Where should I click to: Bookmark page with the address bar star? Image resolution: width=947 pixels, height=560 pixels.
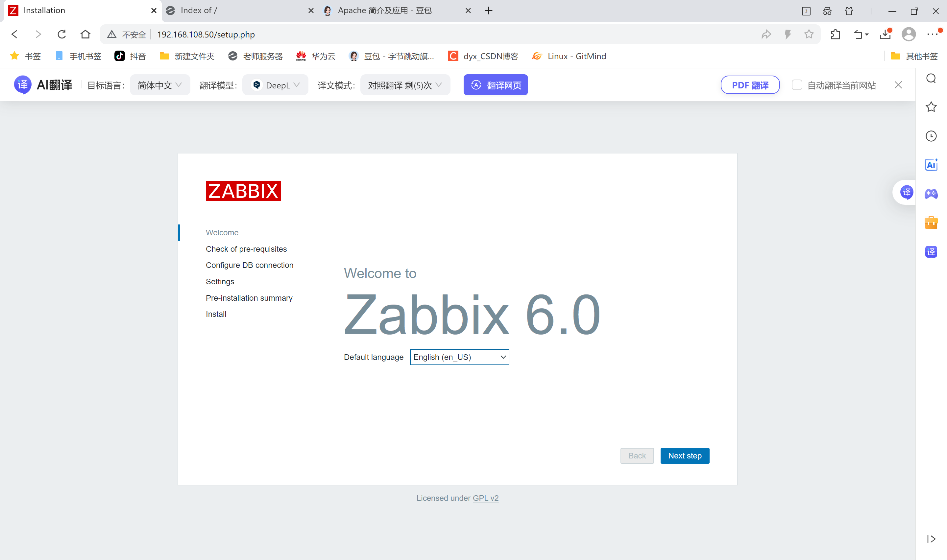coord(809,34)
